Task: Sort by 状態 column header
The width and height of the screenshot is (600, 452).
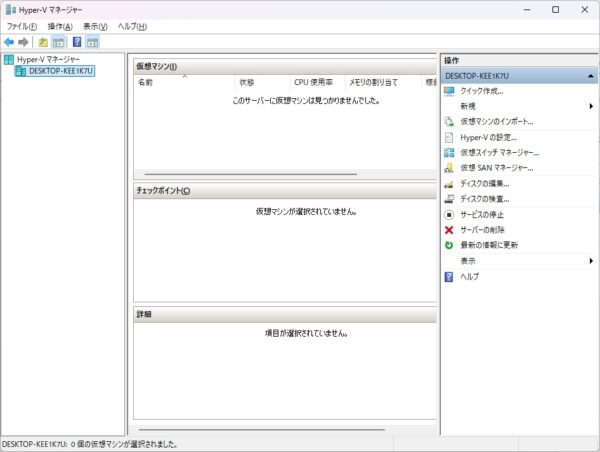Action: pos(262,82)
